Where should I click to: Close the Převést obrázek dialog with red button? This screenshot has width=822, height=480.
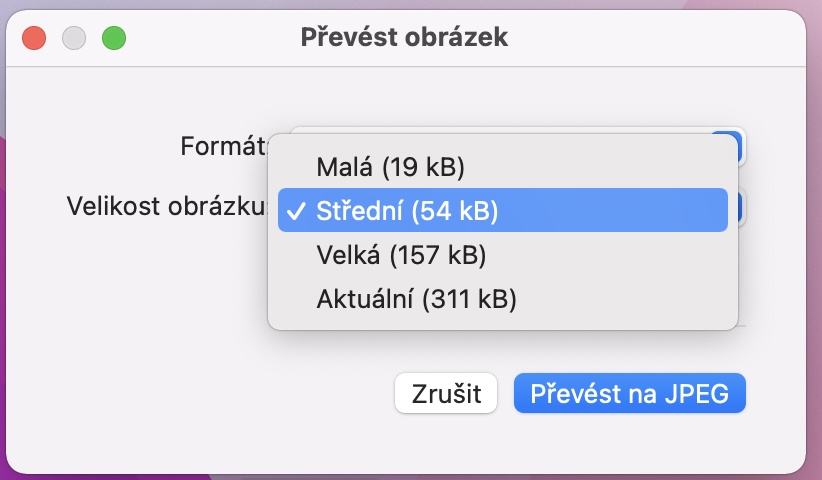(x=35, y=38)
